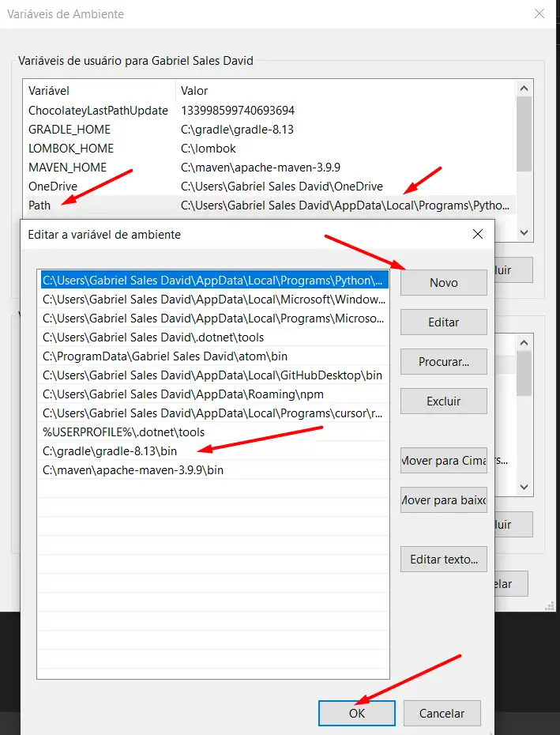Open Procurar... to browse for a folder
Screen dimensions: 560x735
[443, 362]
